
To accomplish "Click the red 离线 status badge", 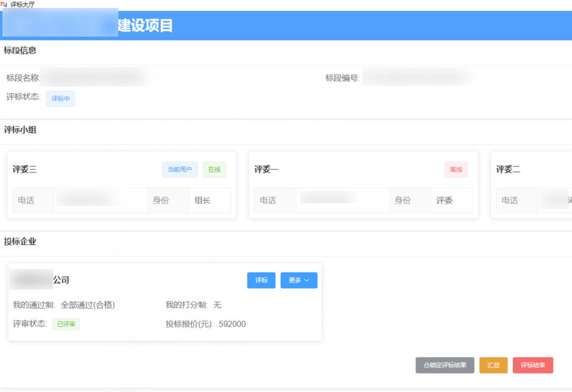I will point(456,169).
